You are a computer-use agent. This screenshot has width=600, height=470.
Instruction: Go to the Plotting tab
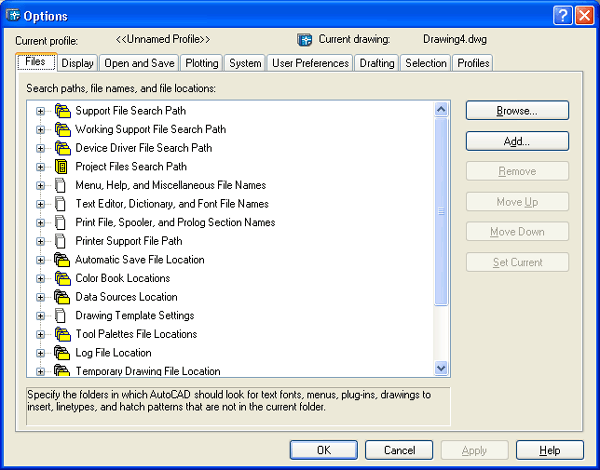[202, 63]
